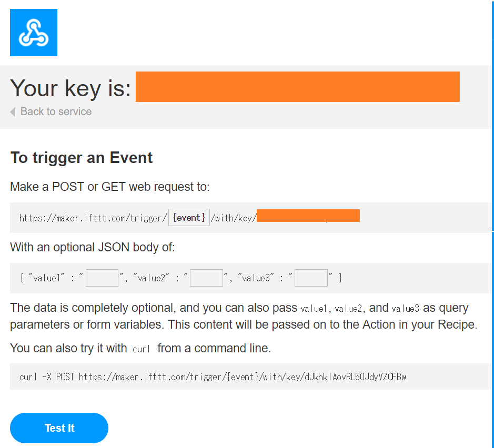Click the 'Your key is:' heading text
494x448 pixels.
[70, 88]
